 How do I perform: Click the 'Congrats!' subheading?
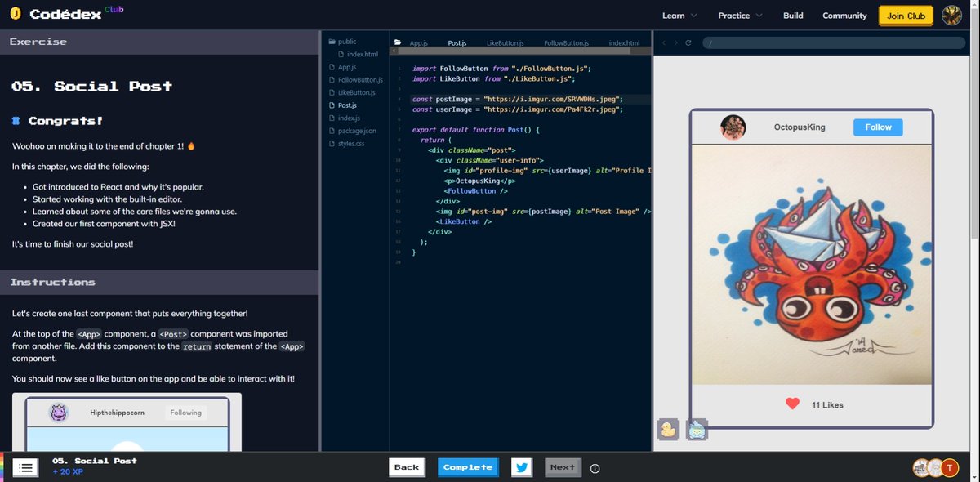[x=65, y=121]
